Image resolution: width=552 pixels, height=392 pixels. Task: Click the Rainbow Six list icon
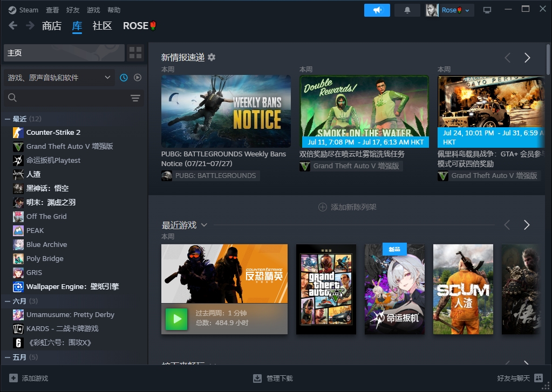pyautogui.click(x=18, y=343)
